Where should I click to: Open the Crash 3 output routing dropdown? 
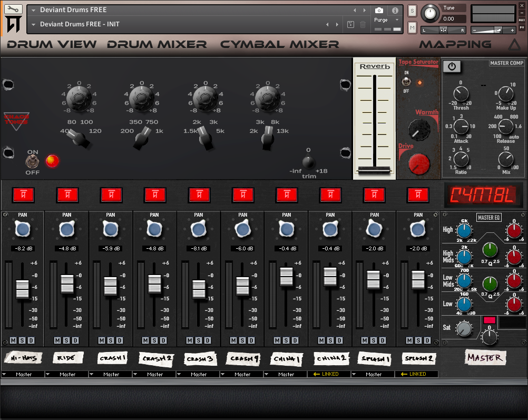coord(198,374)
